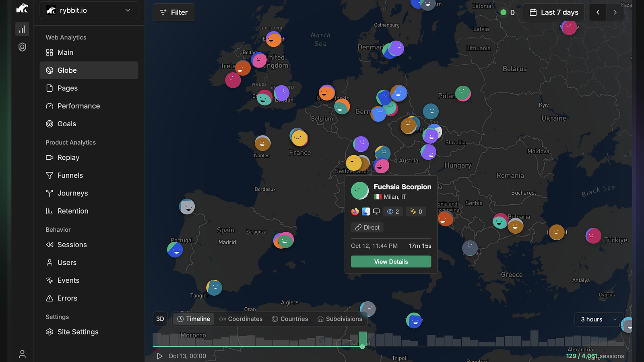Open the user account icon
This screenshot has width=644, height=362.
[22, 354]
